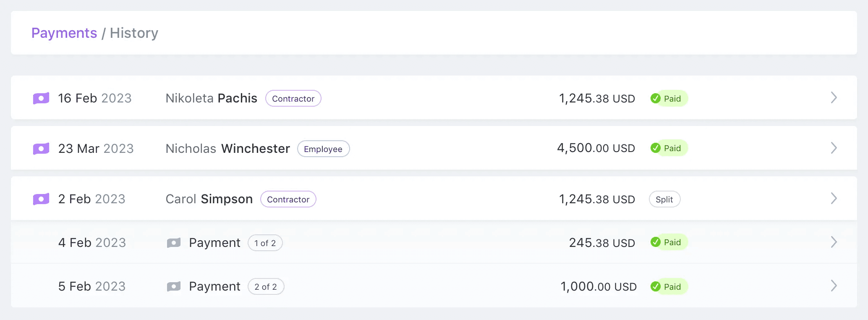The height and width of the screenshot is (320, 868).
Task: Click the green checkmark on Nikoleta Pachis's Paid badge
Action: pos(656,98)
